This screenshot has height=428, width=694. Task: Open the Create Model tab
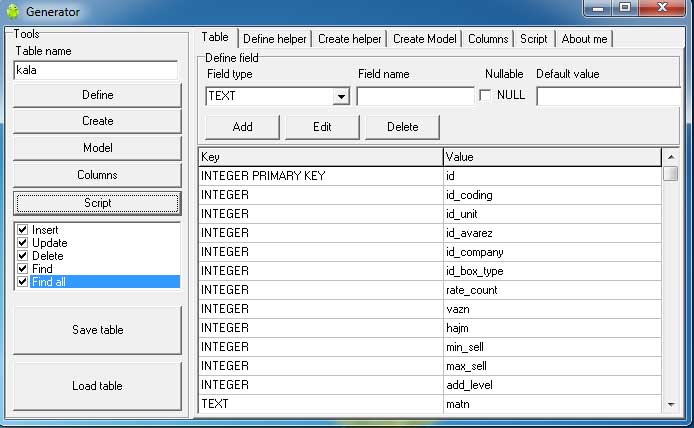[x=425, y=39]
